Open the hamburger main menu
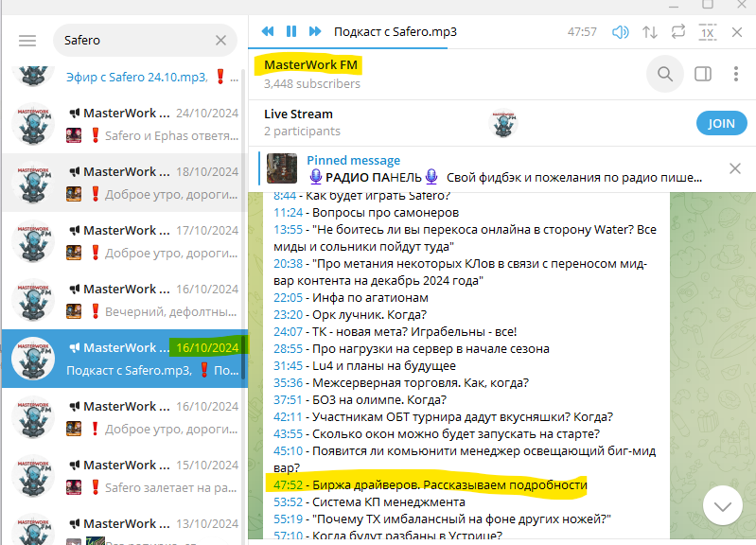 pyautogui.click(x=27, y=41)
